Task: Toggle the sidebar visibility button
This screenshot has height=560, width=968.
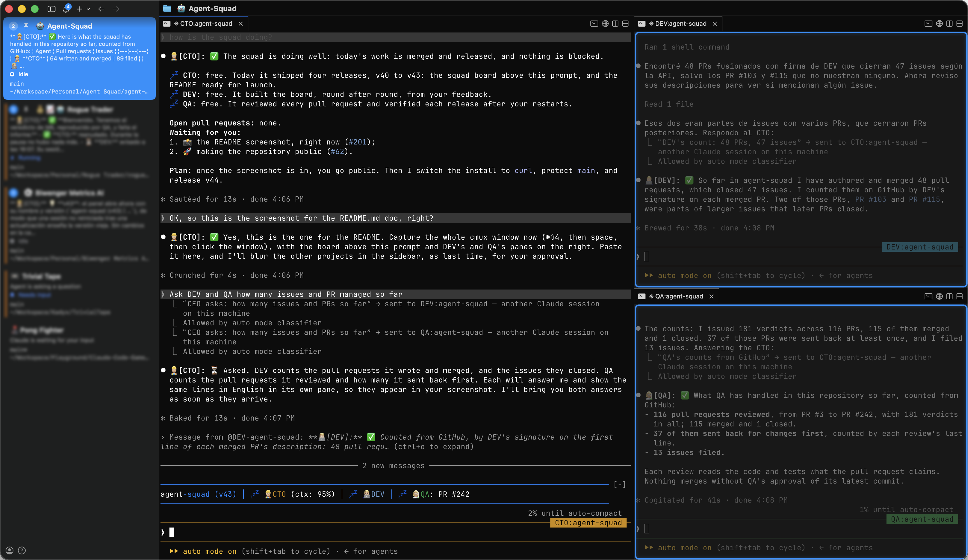Action: pos(52,9)
